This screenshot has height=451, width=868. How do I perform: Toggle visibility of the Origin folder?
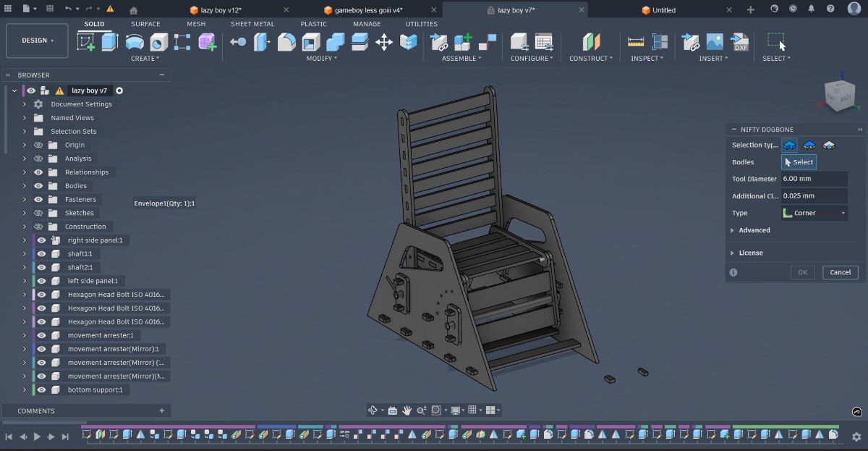38,145
